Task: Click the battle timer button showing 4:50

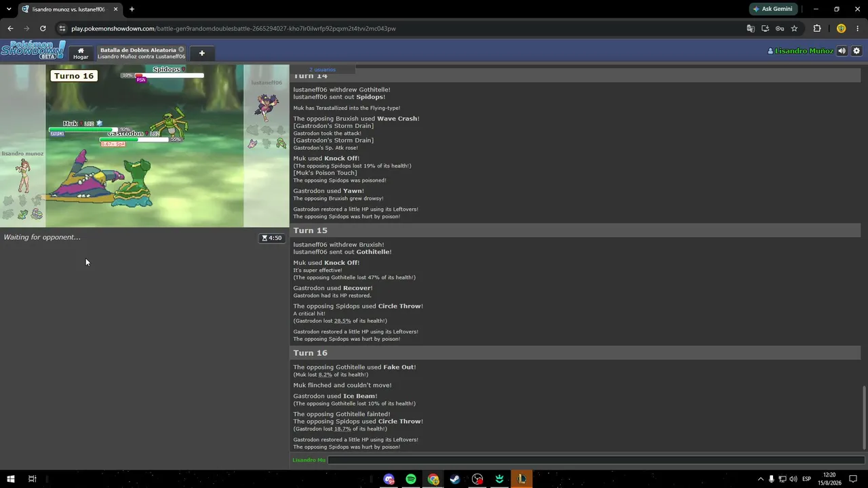Action: coord(272,238)
